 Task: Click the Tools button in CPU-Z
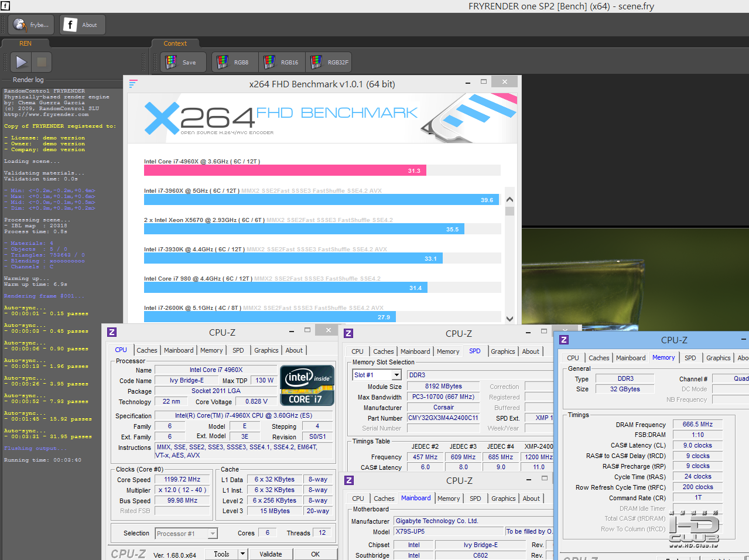tap(221, 554)
